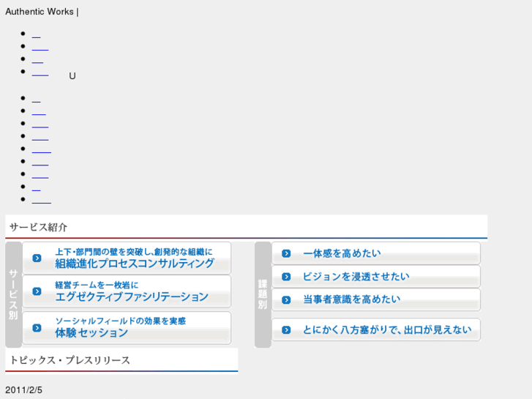
Task: Click the vertical サービス別 tab label
Action: pyautogui.click(x=13, y=294)
